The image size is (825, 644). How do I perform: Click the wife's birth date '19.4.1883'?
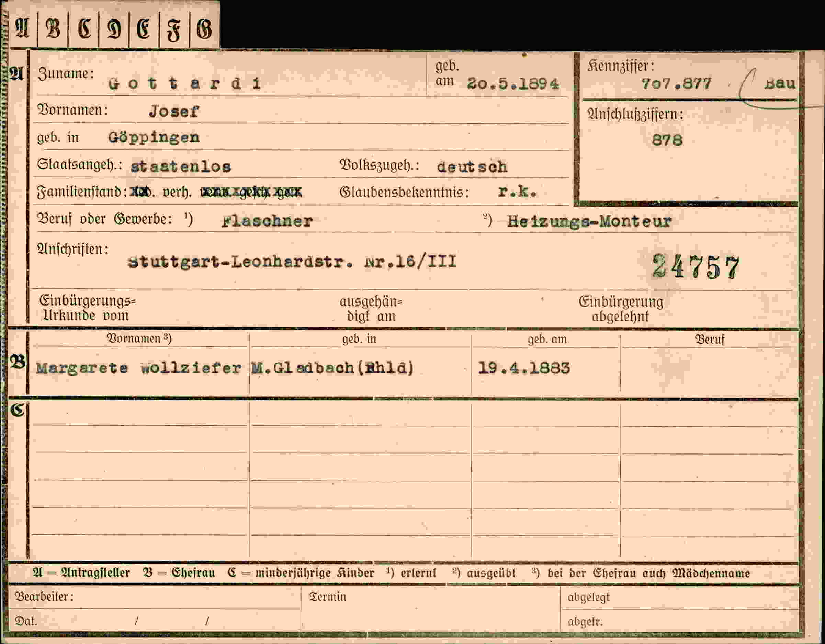[524, 368]
